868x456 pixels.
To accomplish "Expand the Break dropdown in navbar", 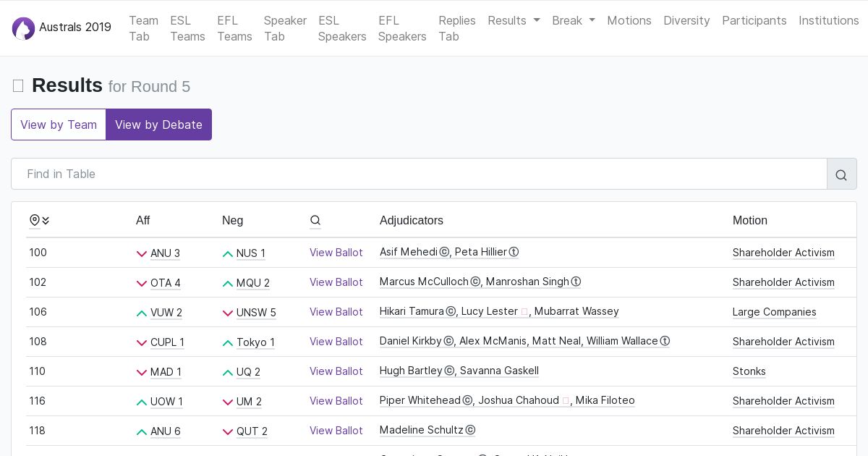I will point(573,20).
